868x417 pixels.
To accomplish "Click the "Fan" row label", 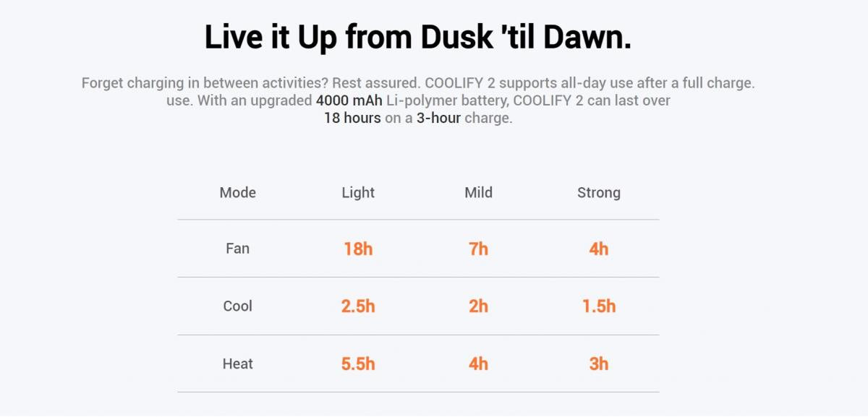I will (238, 249).
